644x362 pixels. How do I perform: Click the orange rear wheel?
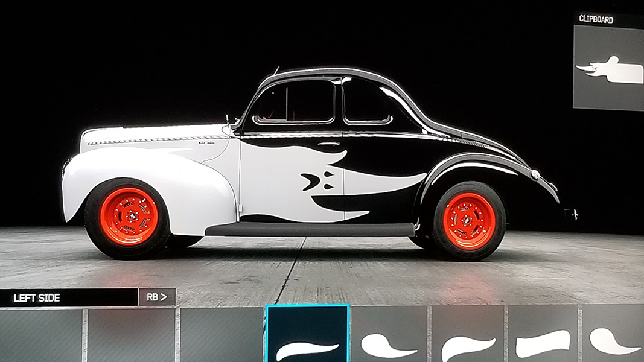469,220
